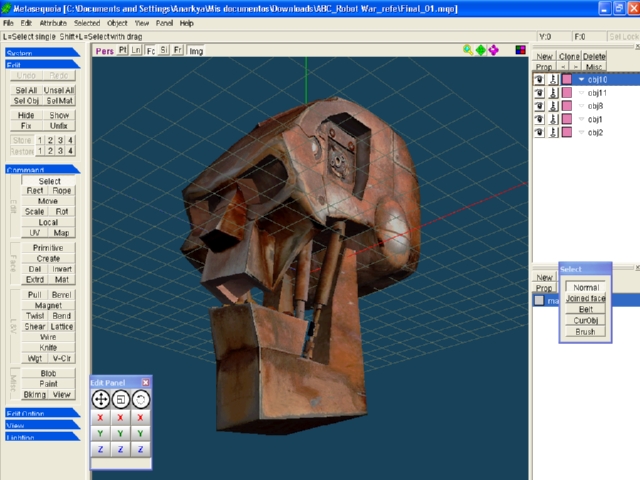Open the Attribute menu

coord(53,23)
